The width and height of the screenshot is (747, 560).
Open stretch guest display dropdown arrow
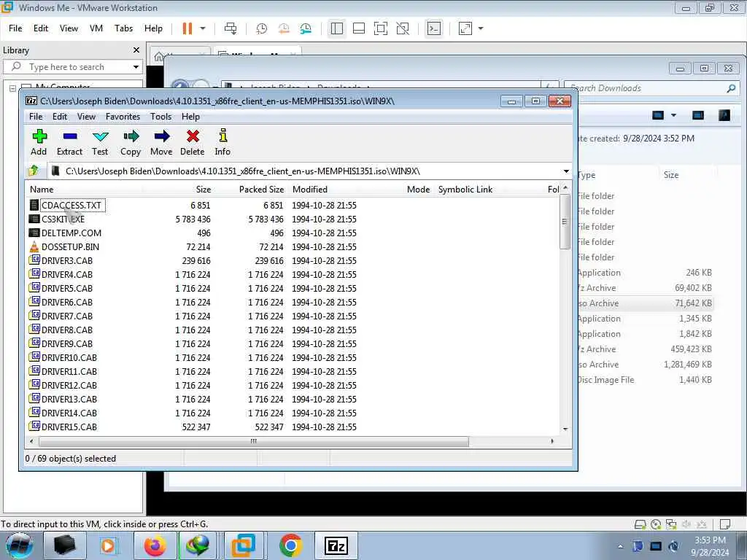[481, 28]
